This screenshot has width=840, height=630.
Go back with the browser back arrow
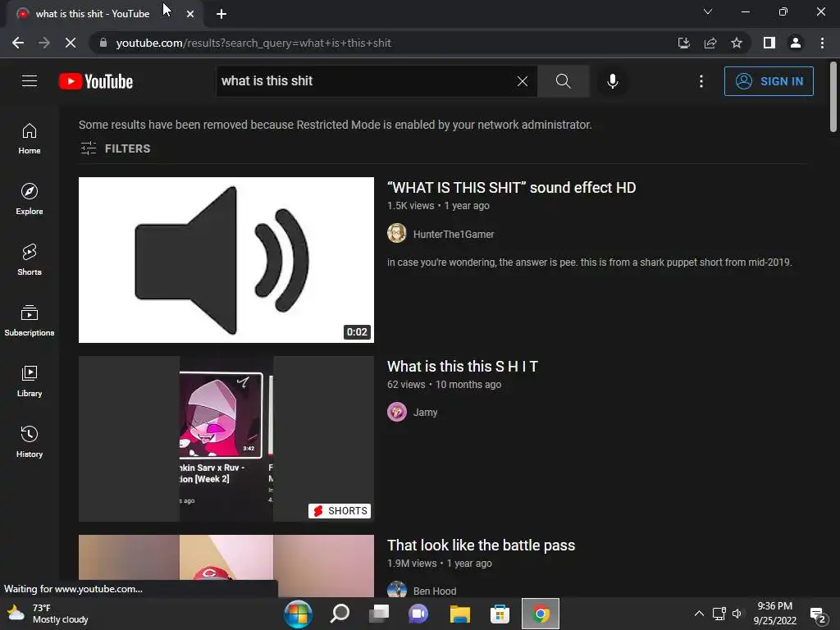point(18,43)
